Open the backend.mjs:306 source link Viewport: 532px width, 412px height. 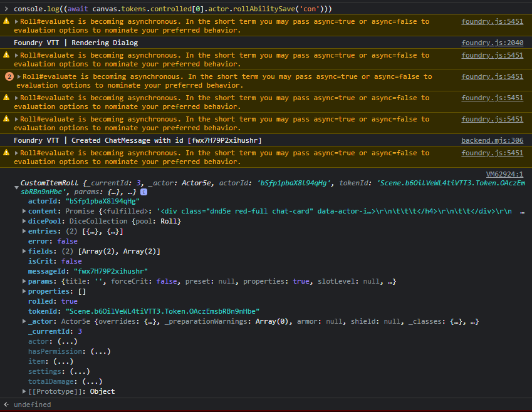click(x=492, y=140)
